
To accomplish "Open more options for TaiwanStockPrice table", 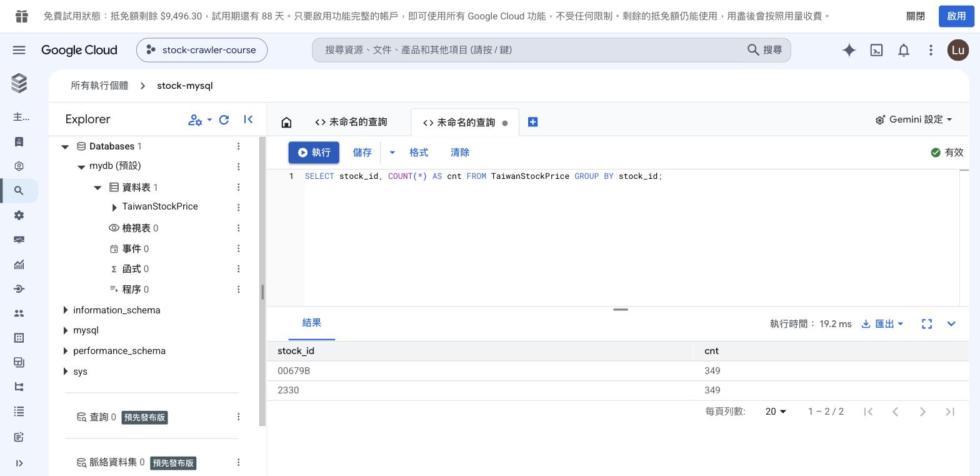I will point(238,207).
